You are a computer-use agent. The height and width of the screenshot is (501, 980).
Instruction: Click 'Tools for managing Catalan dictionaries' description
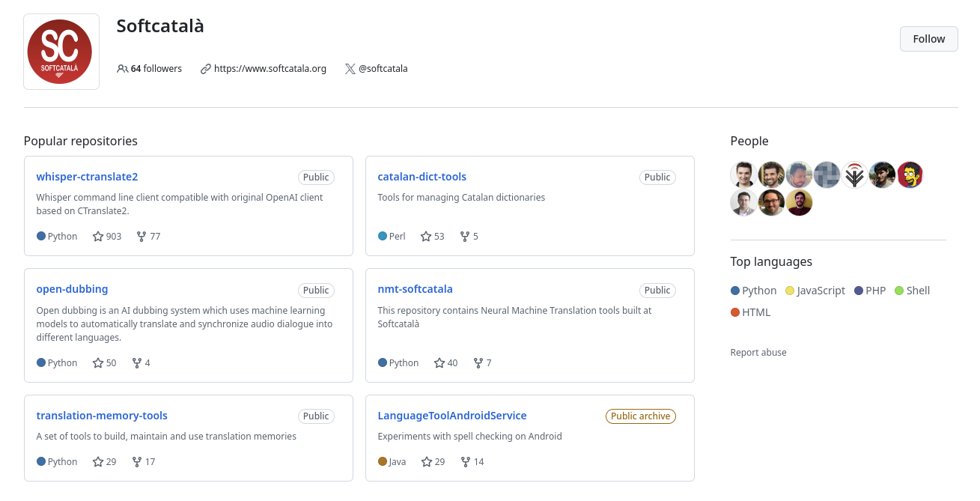pyautogui.click(x=461, y=198)
